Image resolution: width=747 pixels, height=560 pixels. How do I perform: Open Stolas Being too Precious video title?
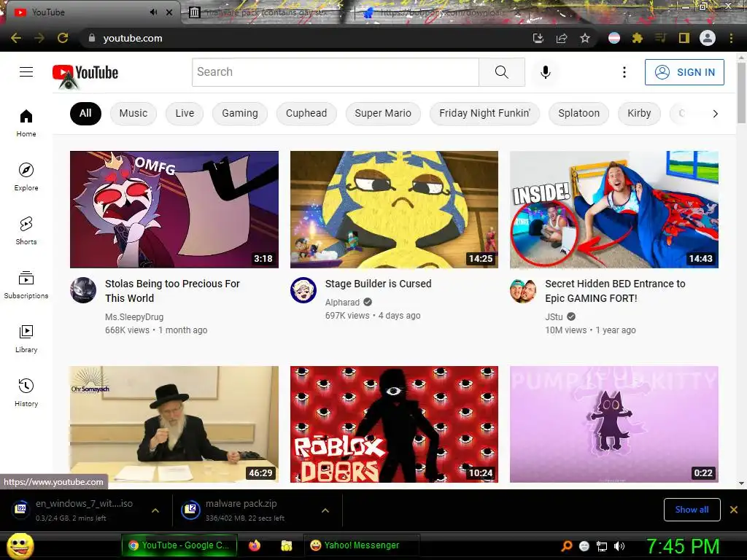click(x=172, y=291)
